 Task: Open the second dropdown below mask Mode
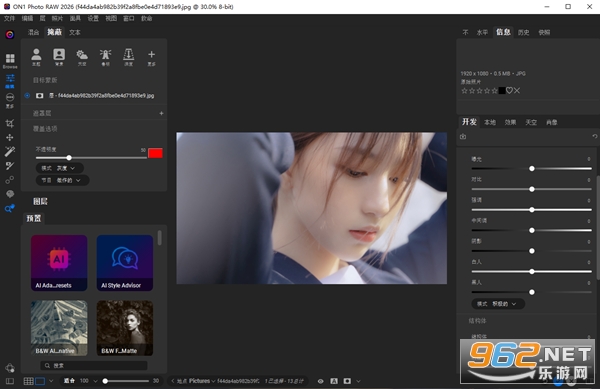[62, 180]
